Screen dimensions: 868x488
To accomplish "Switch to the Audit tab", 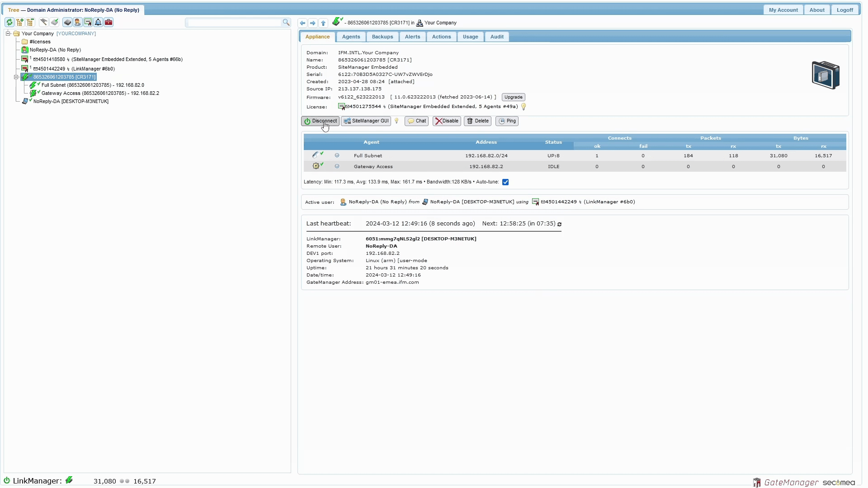I will pos(496,37).
